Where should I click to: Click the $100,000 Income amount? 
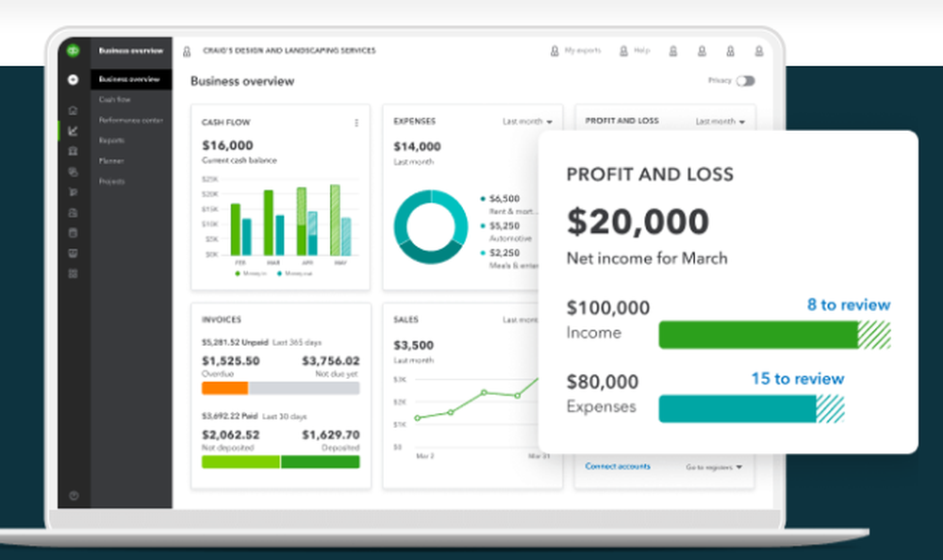point(608,308)
